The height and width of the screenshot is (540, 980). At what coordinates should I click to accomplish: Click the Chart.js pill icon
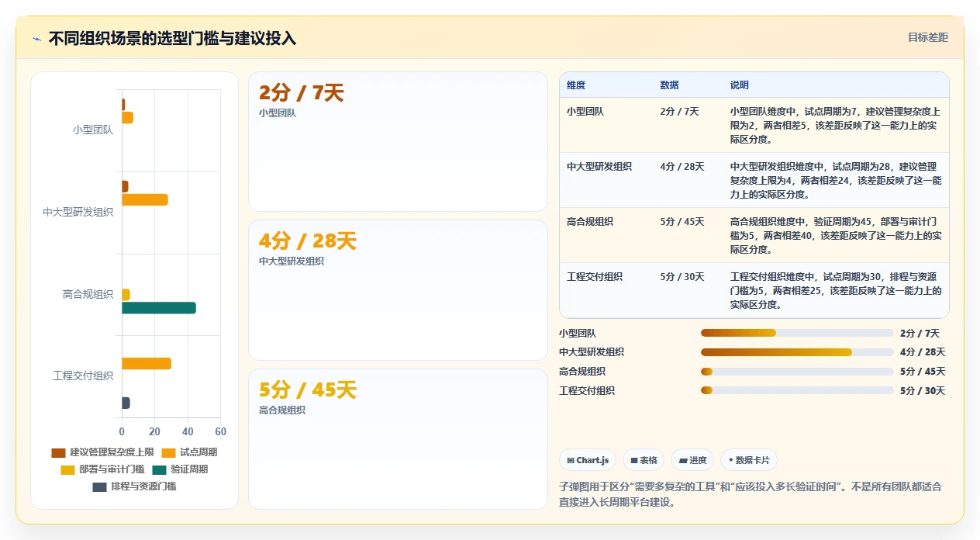pyautogui.click(x=571, y=460)
